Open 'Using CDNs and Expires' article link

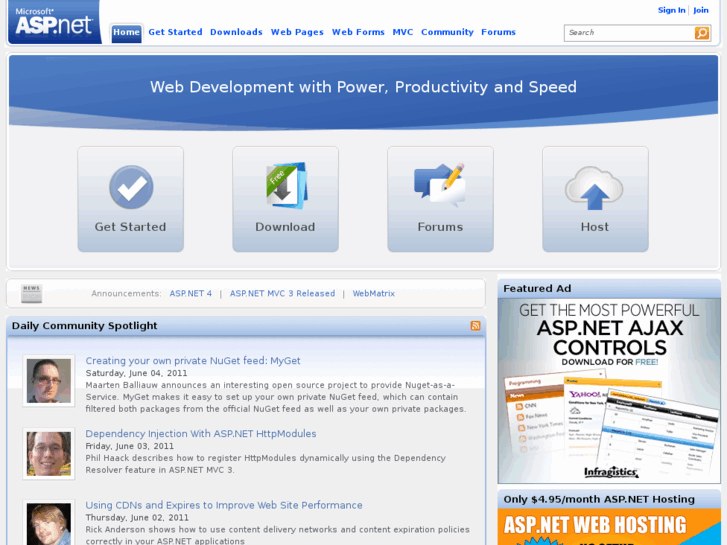224,505
